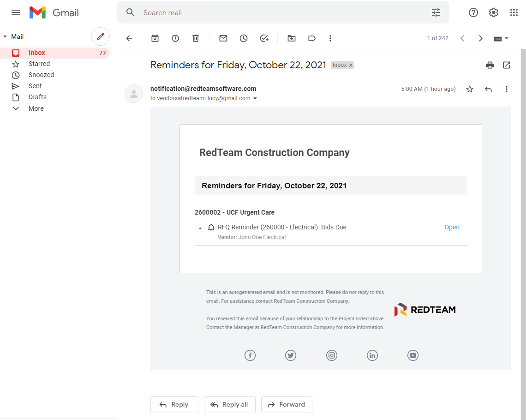The height and width of the screenshot is (420, 526).
Task: Open email in a new window
Action: click(507, 65)
